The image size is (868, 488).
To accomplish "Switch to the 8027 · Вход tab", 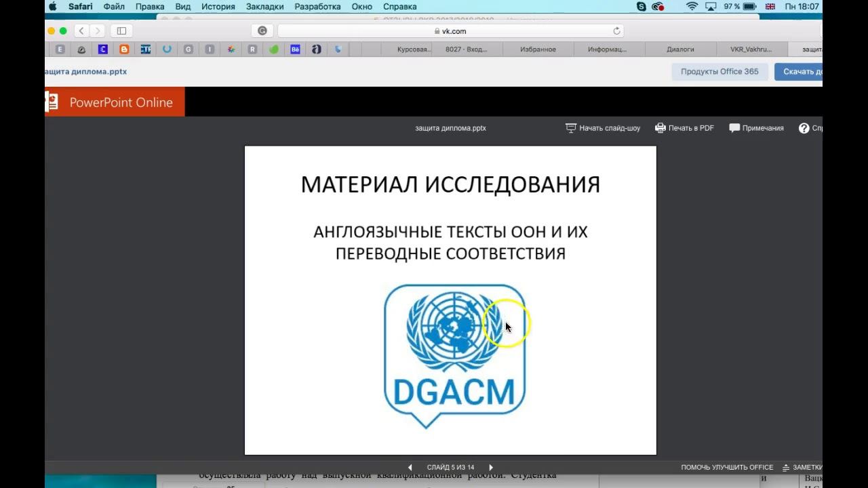I will coord(467,49).
